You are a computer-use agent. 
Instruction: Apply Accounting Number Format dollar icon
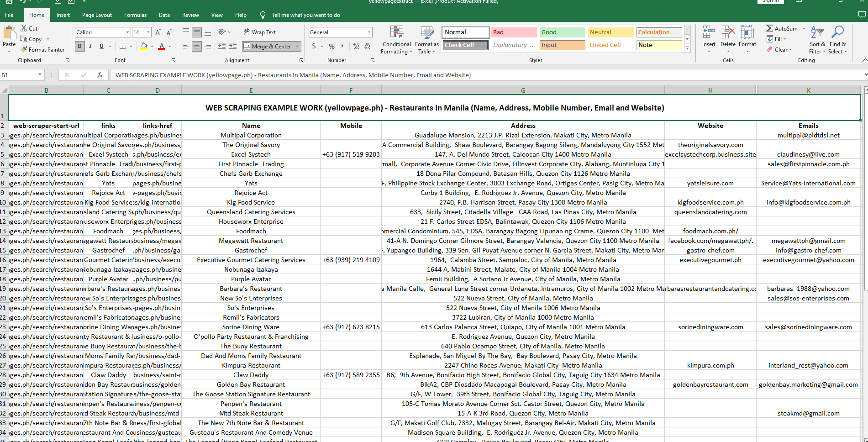tap(314, 46)
